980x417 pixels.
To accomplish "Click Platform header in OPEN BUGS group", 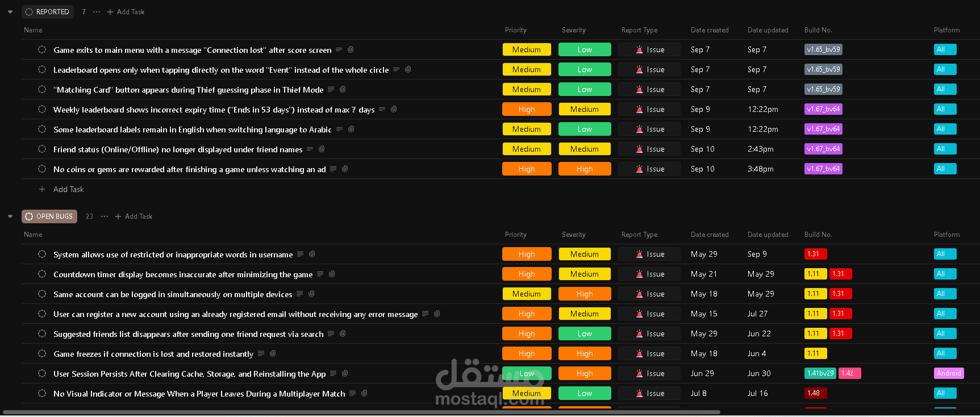I will (947, 235).
